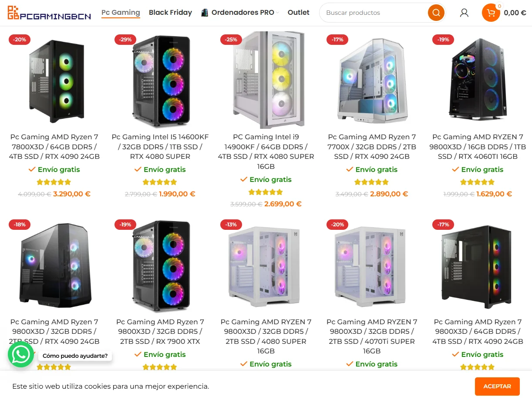Open Ryzen 7 7700X RTX 4090 product link
532x400 pixels.
point(372,147)
